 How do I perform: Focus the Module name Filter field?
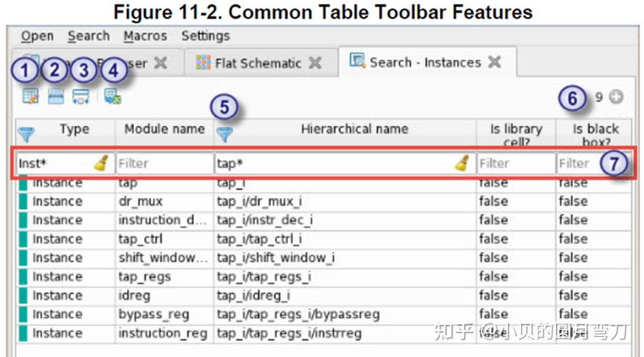165,163
